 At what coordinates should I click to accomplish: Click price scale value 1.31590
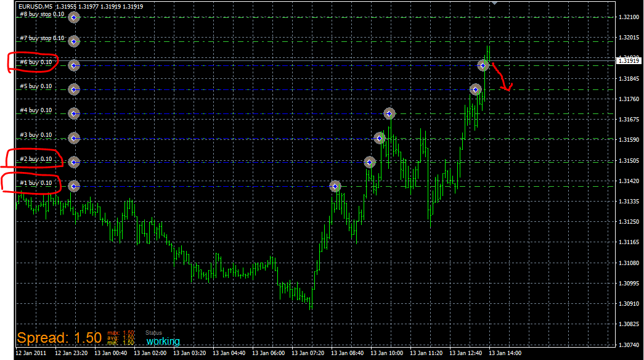point(629,140)
